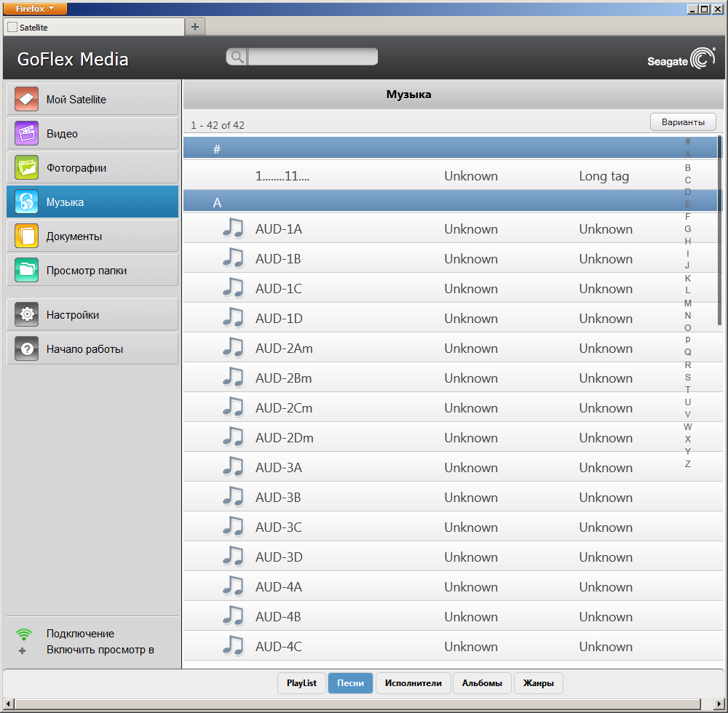Jump to letter S in alphabet index
This screenshot has width=728, height=713.
(688, 377)
